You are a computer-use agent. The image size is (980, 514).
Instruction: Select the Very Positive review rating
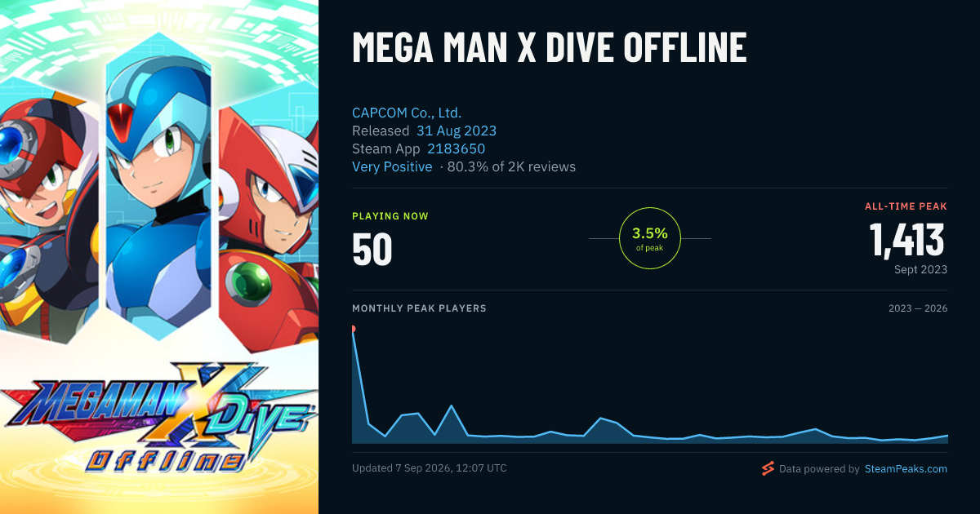click(x=392, y=166)
